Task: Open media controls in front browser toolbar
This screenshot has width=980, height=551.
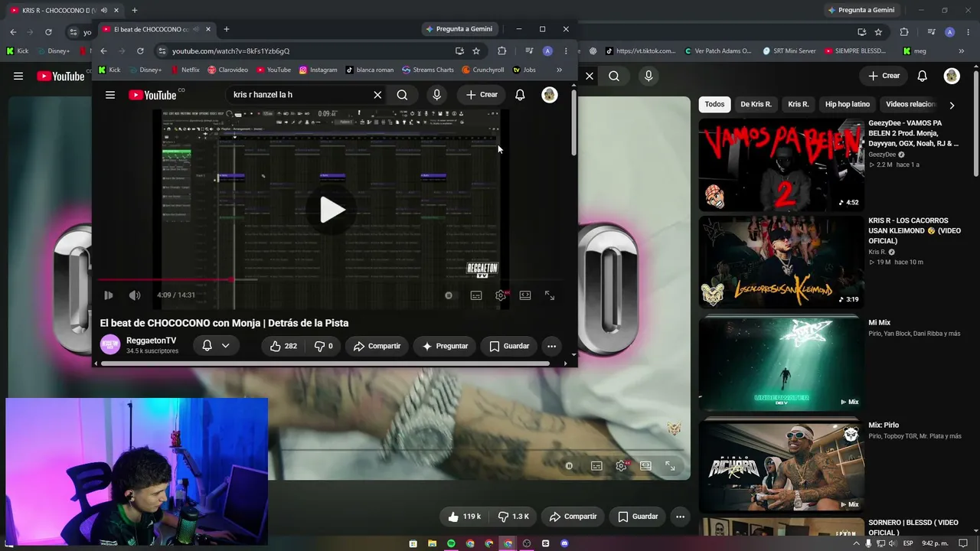Action: tap(528, 51)
